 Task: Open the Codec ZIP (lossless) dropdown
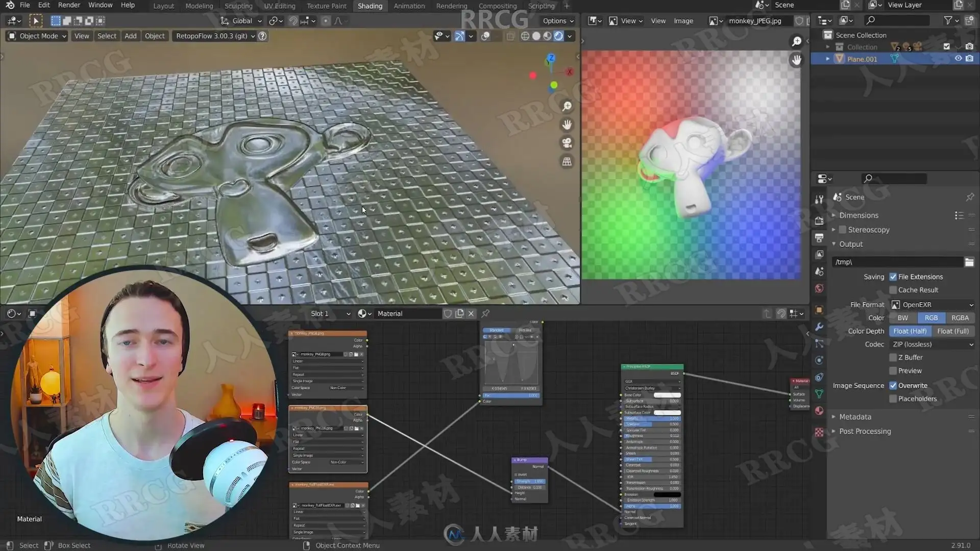point(933,344)
